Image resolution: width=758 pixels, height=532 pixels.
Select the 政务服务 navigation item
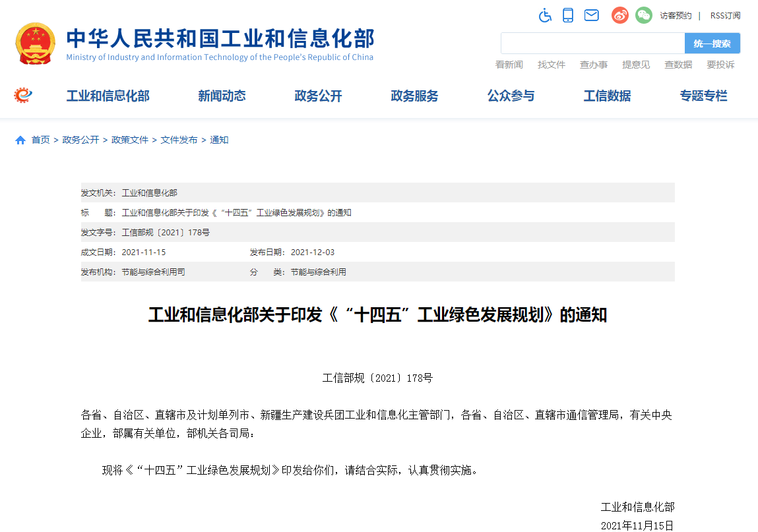coord(414,96)
